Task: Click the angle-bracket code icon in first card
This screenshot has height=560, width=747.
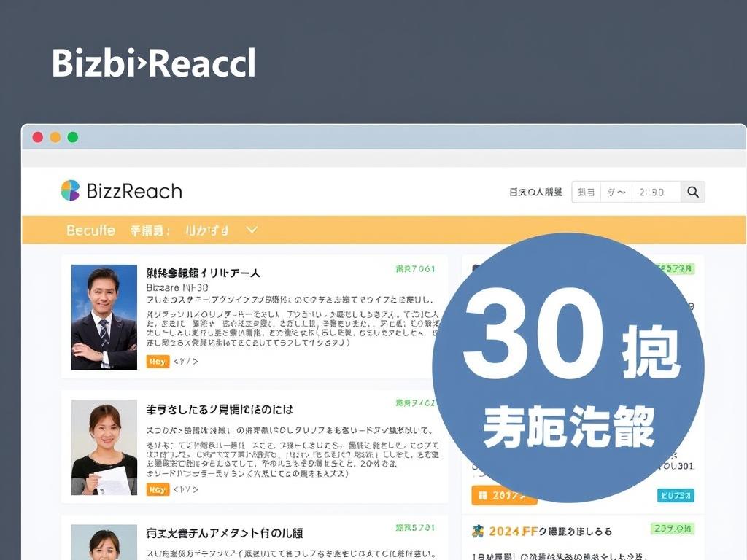Action: coord(186,362)
